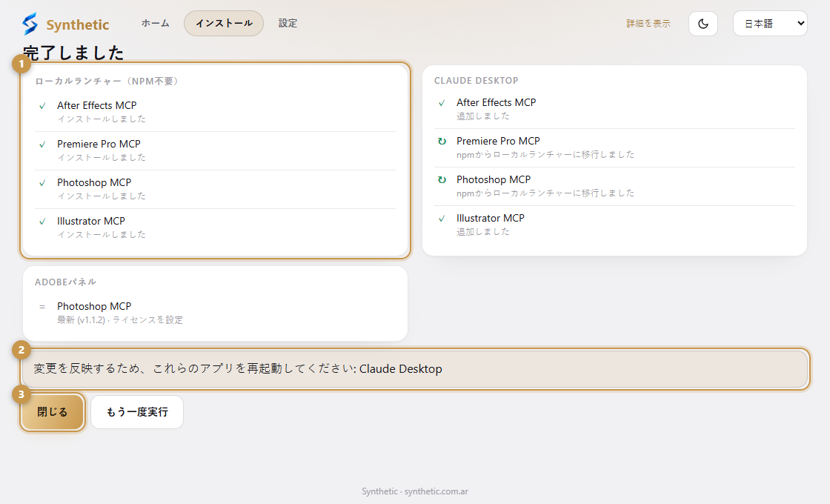Open the 設定 tab
The height and width of the screenshot is (504, 830).
[288, 23]
